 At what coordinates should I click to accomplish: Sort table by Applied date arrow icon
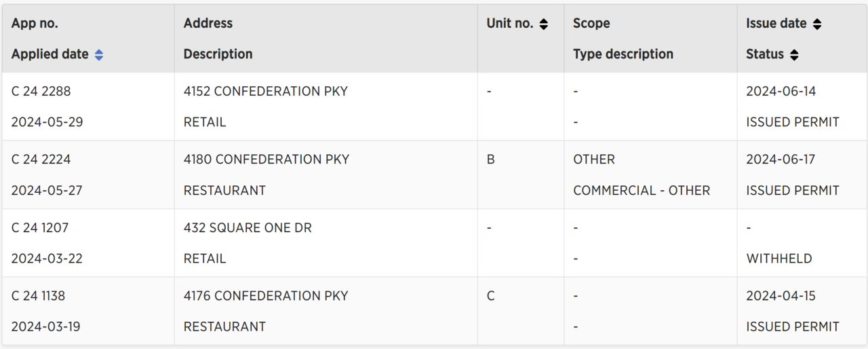[x=99, y=55]
